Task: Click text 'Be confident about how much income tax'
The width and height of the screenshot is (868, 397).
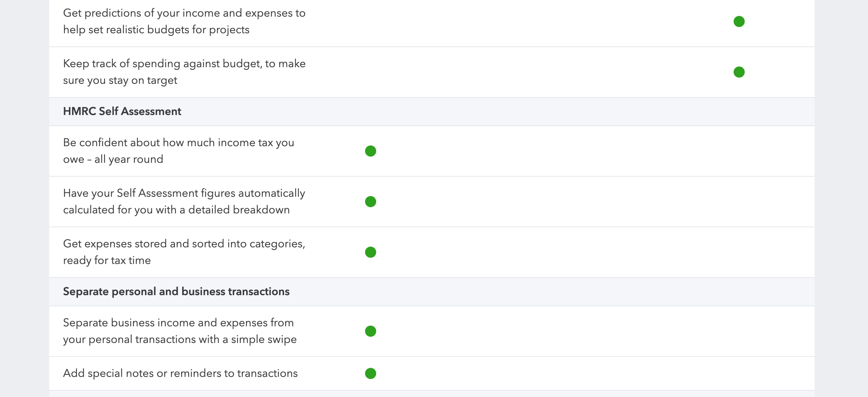Action: click(168, 142)
